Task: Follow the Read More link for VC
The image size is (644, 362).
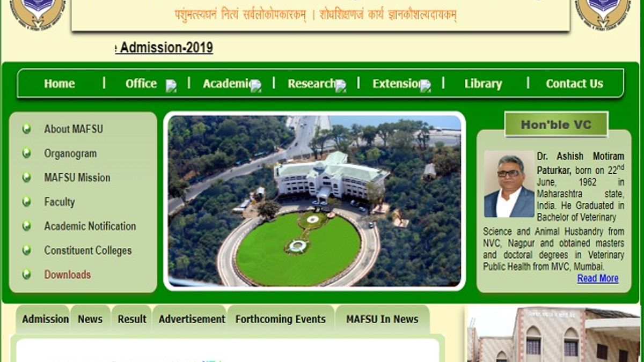Action: [x=598, y=278]
